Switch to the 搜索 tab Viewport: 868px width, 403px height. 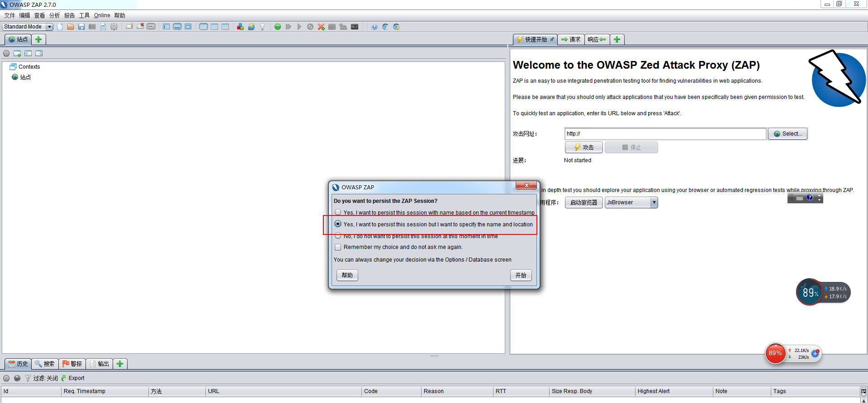click(x=45, y=364)
